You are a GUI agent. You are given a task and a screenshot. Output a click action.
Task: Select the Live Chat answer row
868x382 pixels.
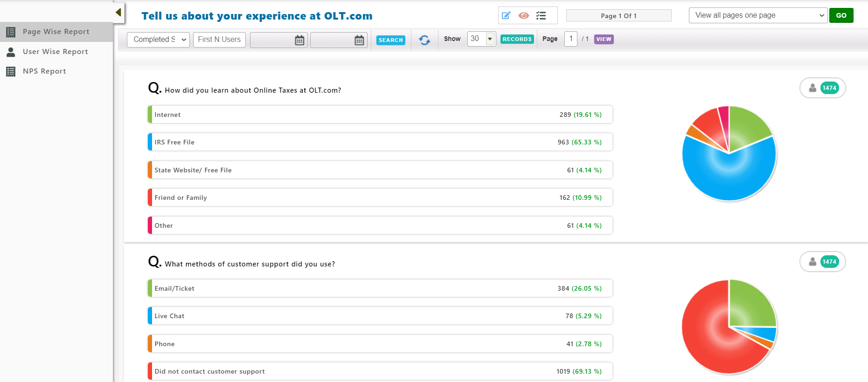[x=380, y=316]
